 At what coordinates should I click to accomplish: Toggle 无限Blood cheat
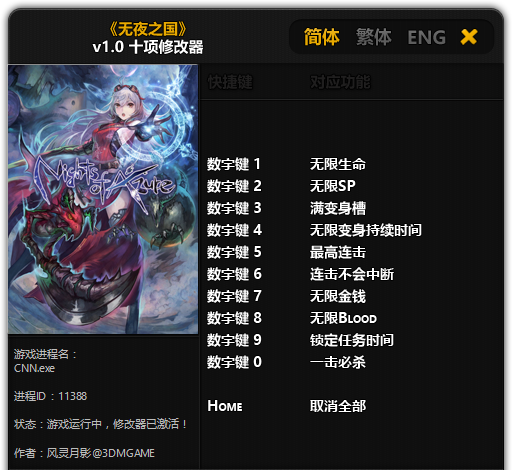pyautogui.click(x=343, y=318)
